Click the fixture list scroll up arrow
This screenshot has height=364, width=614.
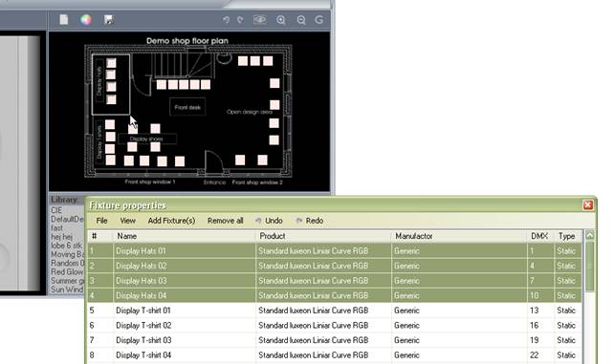pos(590,235)
